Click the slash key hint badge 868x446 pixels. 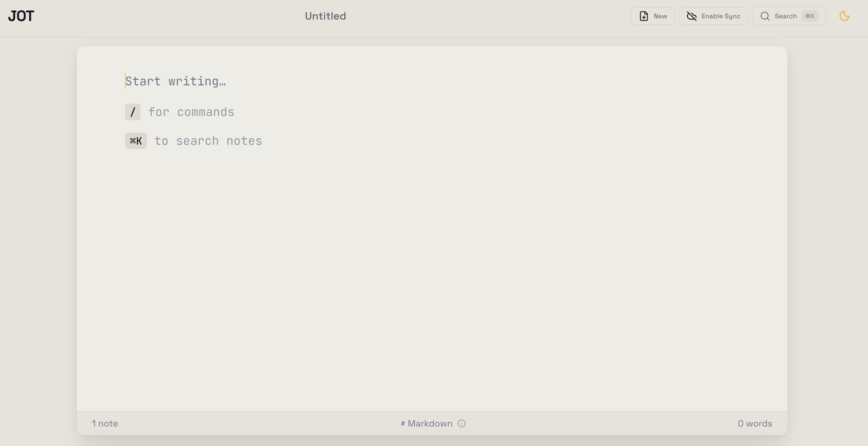(x=133, y=112)
